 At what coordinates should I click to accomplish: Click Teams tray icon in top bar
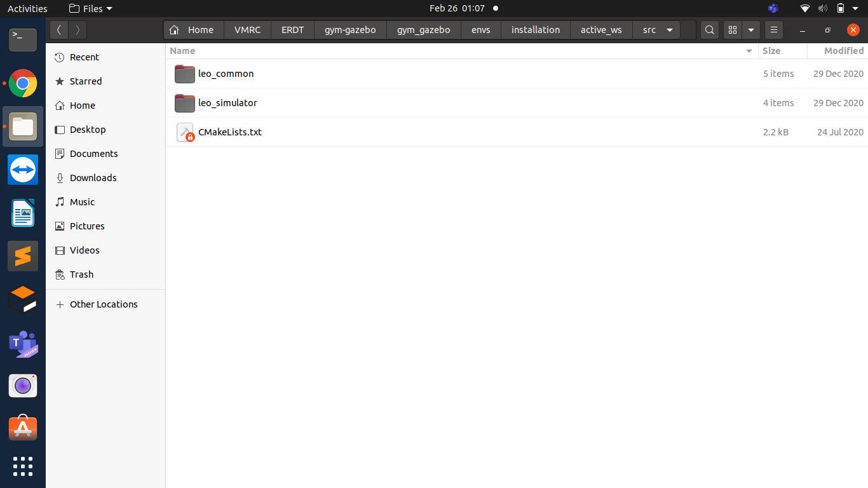[773, 8]
